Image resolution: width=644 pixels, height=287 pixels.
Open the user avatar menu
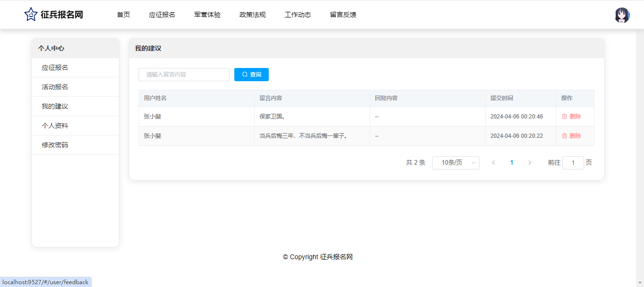pyautogui.click(x=622, y=15)
